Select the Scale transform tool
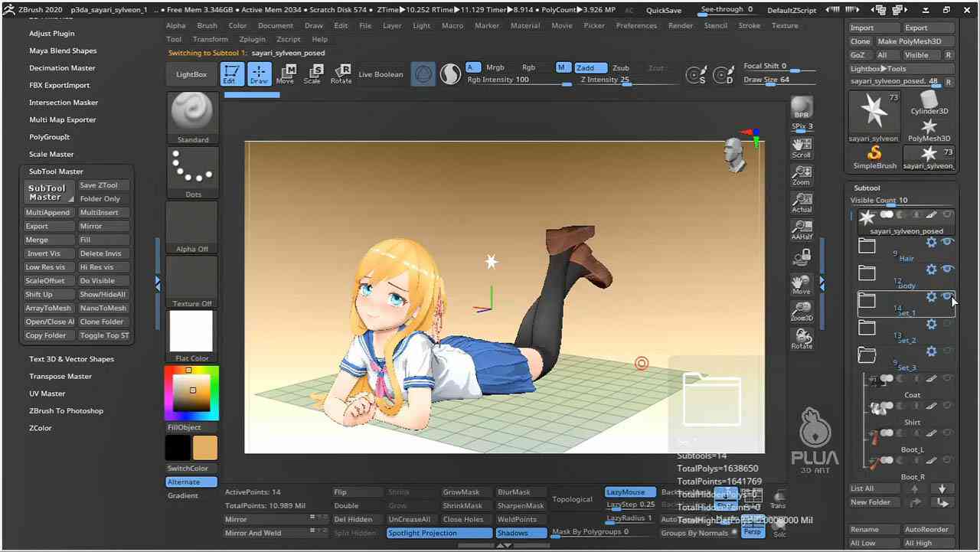The height and width of the screenshot is (552, 980). pos(312,74)
